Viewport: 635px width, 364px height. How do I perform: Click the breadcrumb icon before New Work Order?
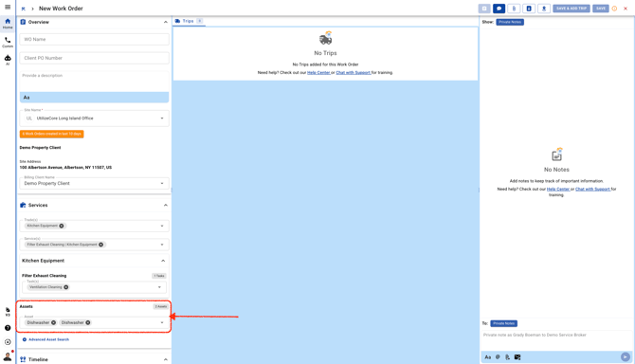pyautogui.click(x=23, y=9)
